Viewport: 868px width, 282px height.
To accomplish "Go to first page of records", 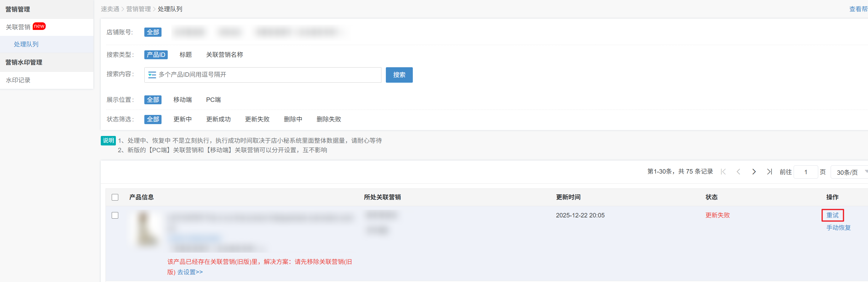I will [x=723, y=172].
